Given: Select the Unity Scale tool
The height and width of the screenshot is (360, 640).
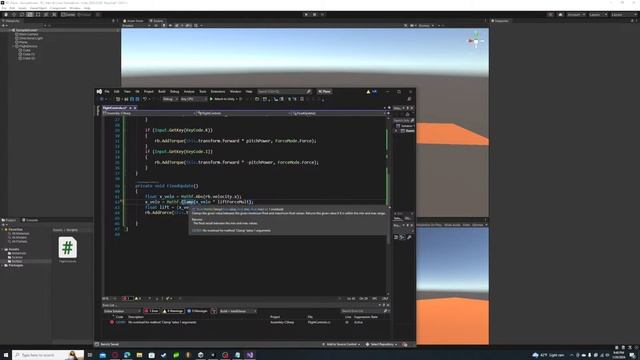Looking at the screenshot, I should click(x=30, y=15).
